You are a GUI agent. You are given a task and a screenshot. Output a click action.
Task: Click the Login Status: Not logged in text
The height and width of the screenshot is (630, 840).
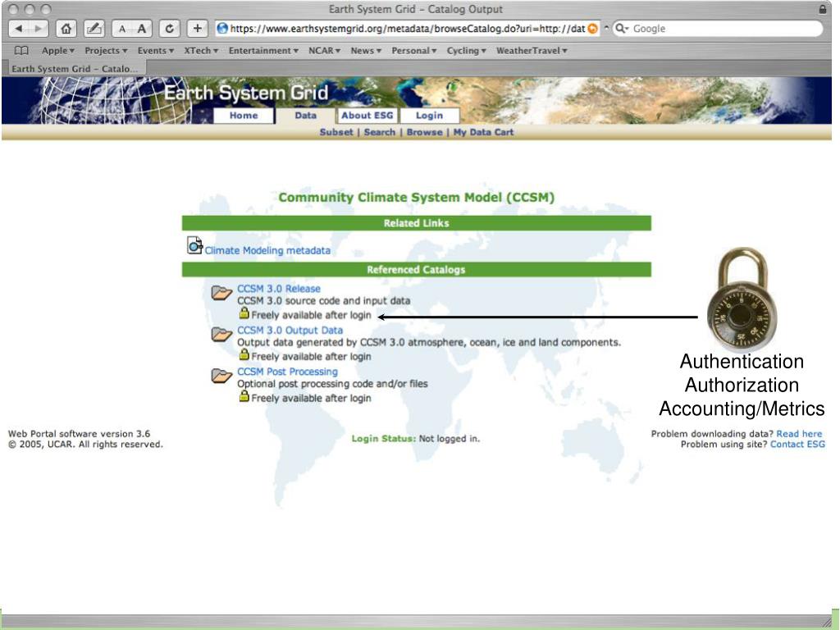tap(416, 438)
